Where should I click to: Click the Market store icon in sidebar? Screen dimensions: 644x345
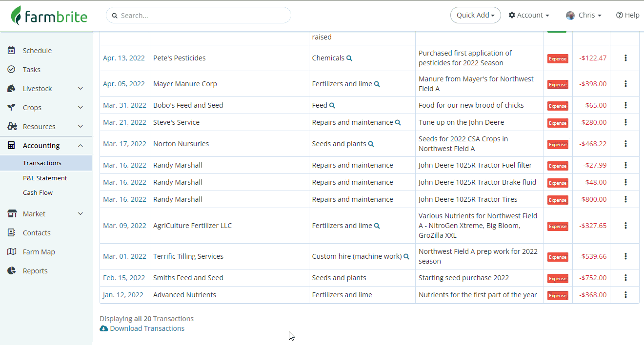[x=12, y=213]
